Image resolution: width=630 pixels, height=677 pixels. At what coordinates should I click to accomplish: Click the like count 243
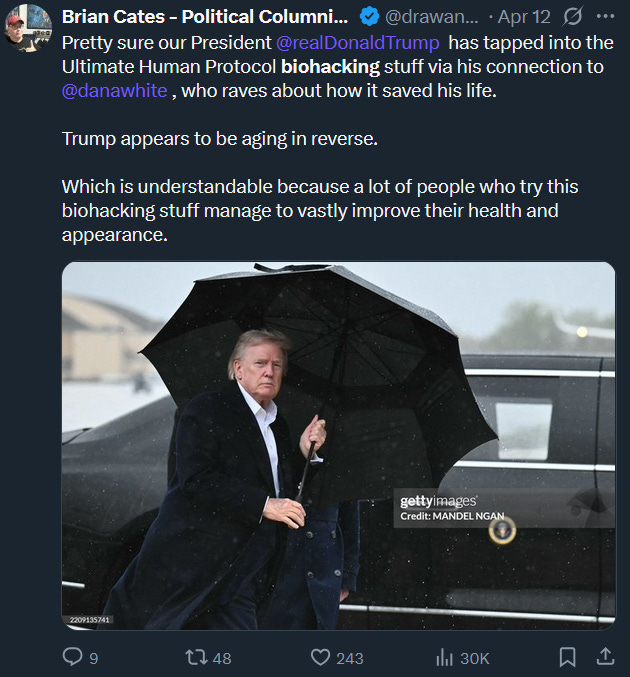click(x=350, y=658)
